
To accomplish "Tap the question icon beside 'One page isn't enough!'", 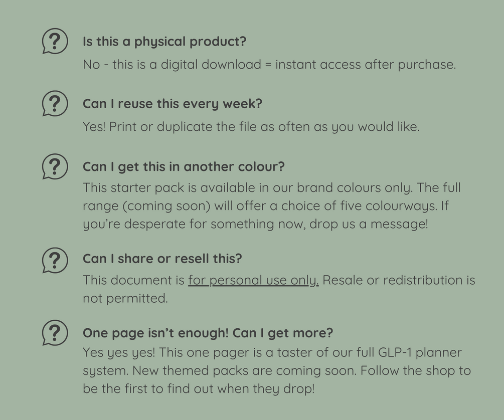I will 55,333.
